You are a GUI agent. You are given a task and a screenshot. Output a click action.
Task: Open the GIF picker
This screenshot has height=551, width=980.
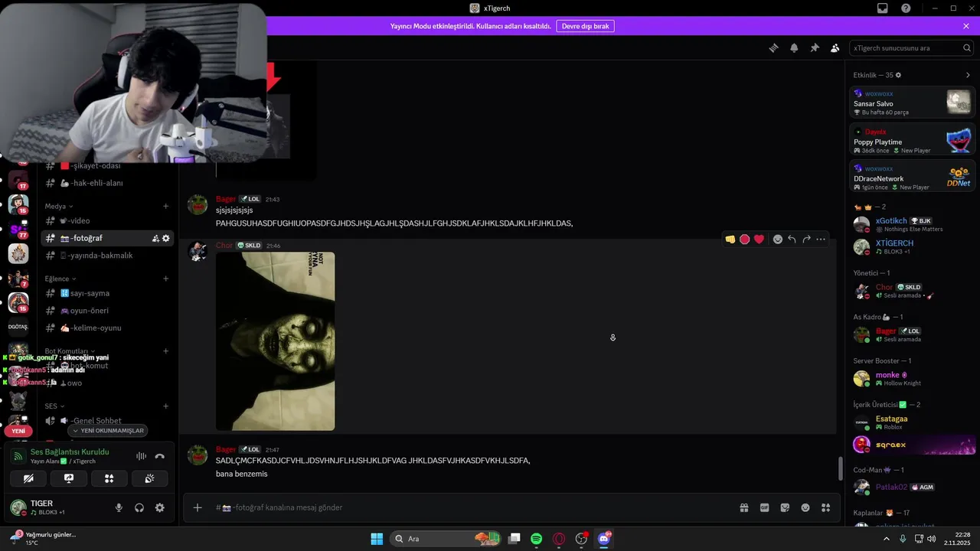764,507
